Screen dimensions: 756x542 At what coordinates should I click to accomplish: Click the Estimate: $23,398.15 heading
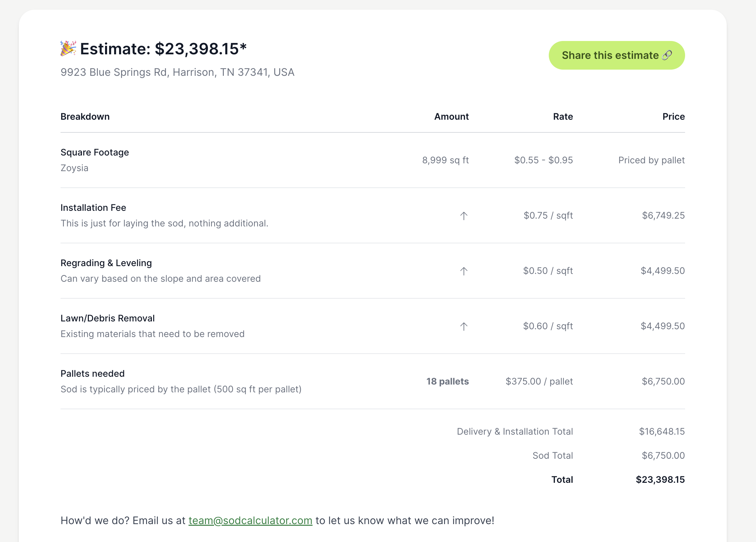tap(163, 49)
